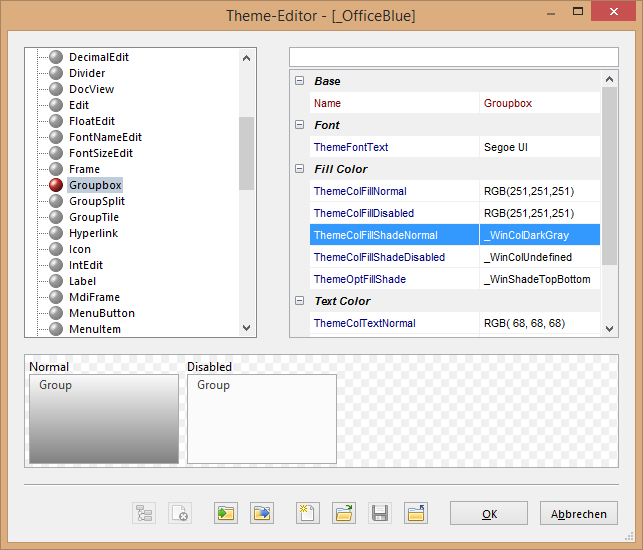This screenshot has height=550, width=643.
Task: Click the open theme folder icon
Action: tap(344, 513)
